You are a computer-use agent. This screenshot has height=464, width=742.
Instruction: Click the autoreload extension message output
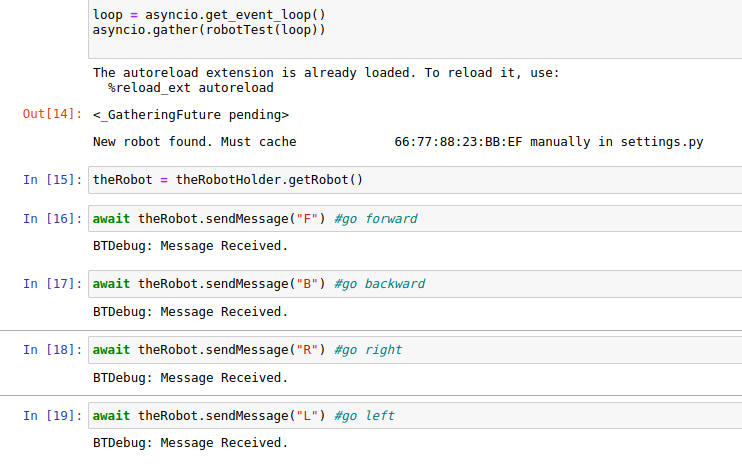tap(326, 80)
